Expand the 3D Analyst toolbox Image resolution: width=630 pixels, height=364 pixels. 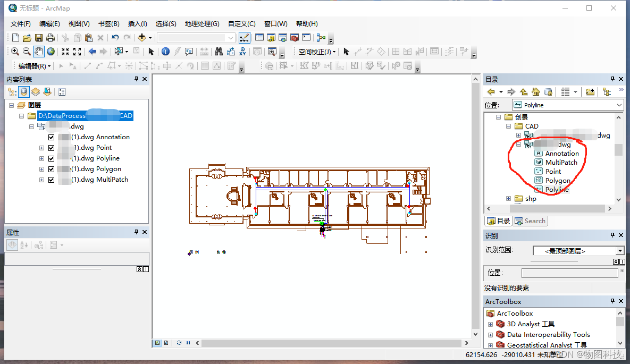pyautogui.click(x=490, y=324)
